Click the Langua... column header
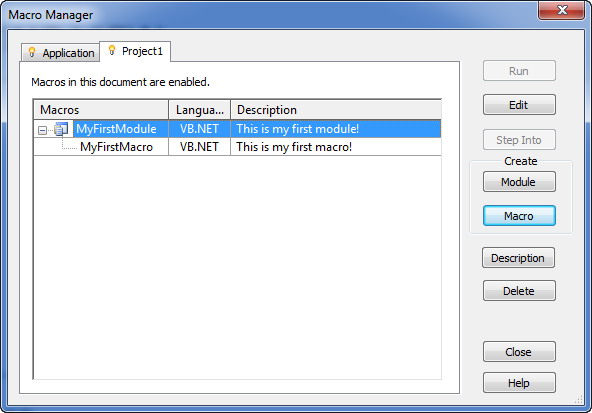 point(199,110)
